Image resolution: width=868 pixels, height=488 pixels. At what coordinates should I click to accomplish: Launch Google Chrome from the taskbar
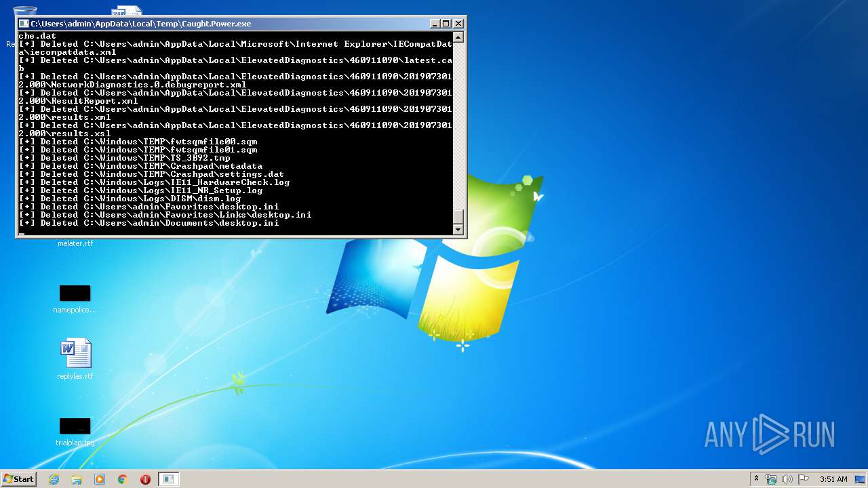[x=123, y=479]
